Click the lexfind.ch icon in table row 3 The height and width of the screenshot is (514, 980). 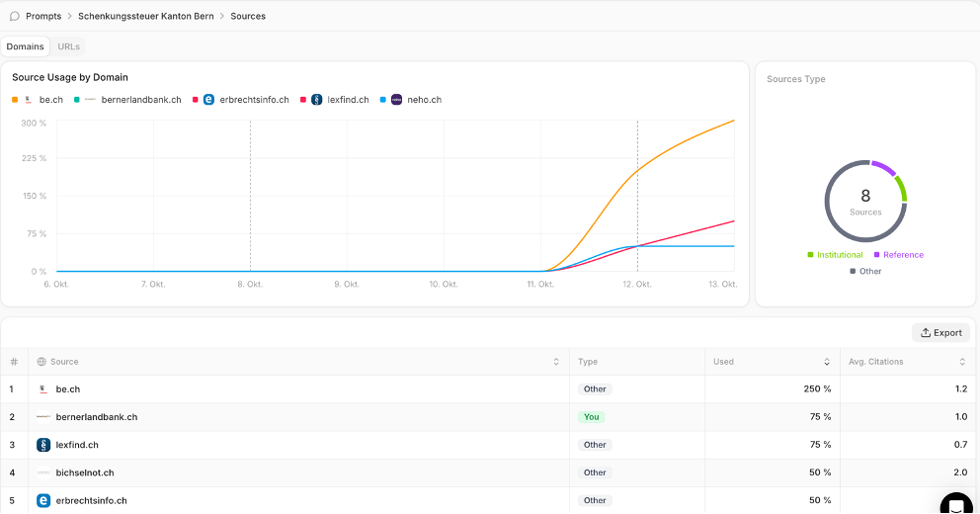point(43,445)
